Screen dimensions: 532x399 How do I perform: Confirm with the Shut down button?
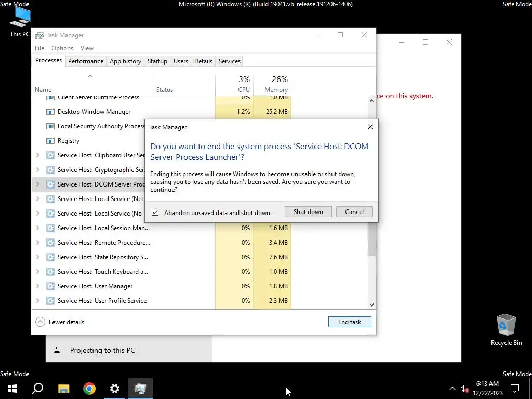point(308,212)
